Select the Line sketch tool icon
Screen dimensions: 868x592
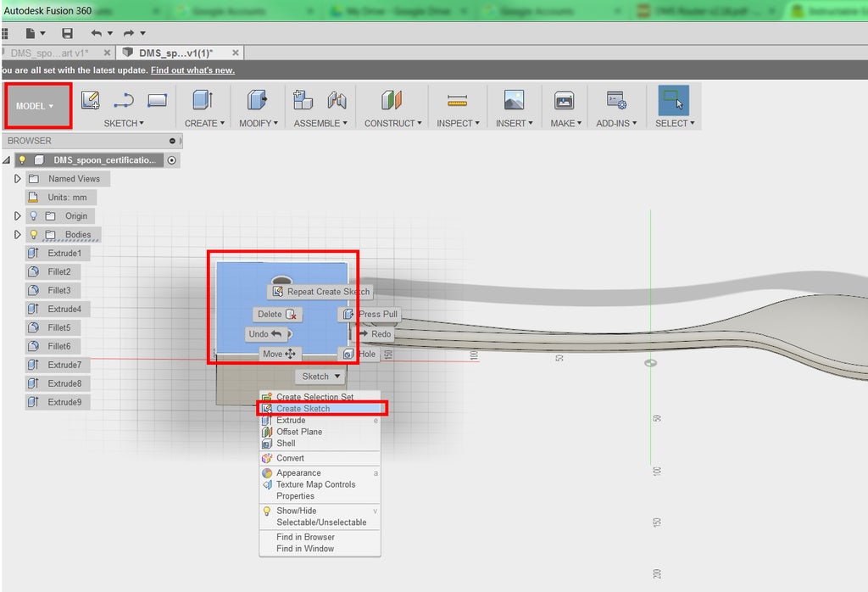124,100
